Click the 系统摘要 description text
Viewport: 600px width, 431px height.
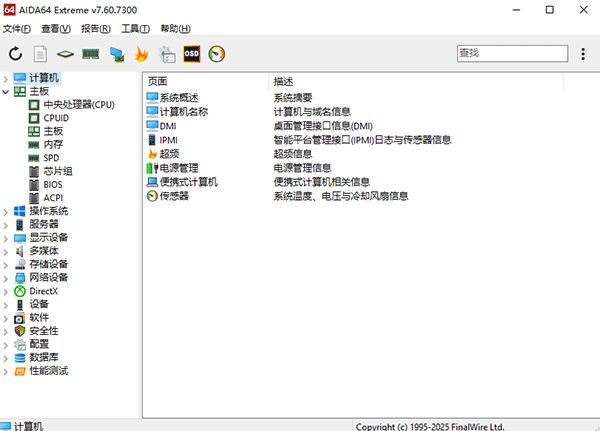(293, 98)
